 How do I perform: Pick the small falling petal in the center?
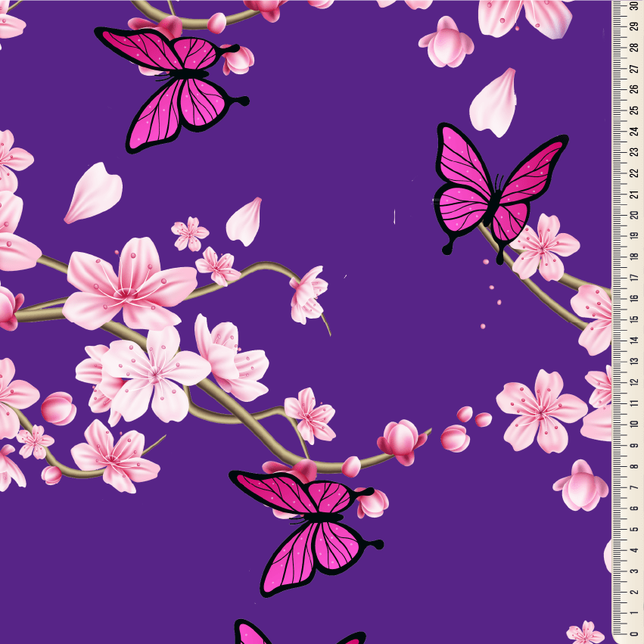coord(244,221)
